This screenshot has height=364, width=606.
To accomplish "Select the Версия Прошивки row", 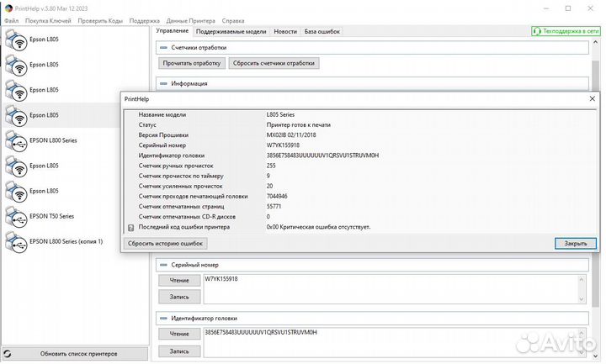I will click(360, 135).
